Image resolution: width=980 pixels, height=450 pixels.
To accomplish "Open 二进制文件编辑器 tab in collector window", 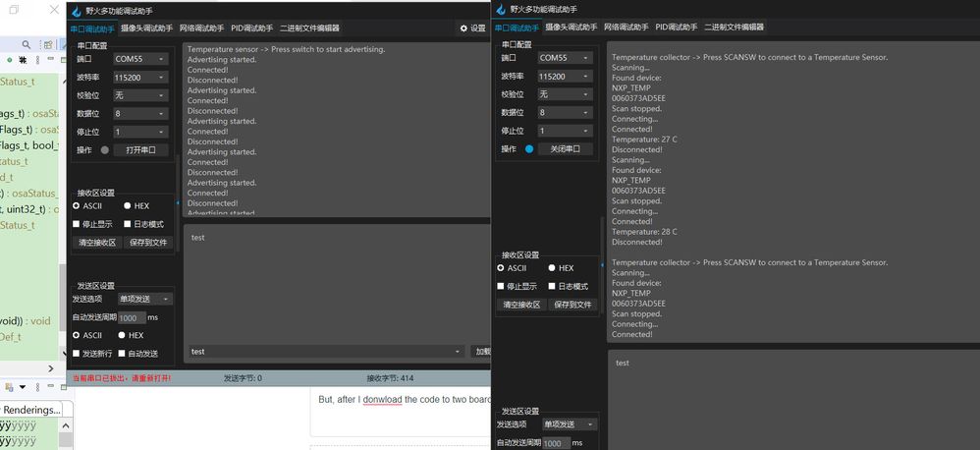I will tap(735, 27).
